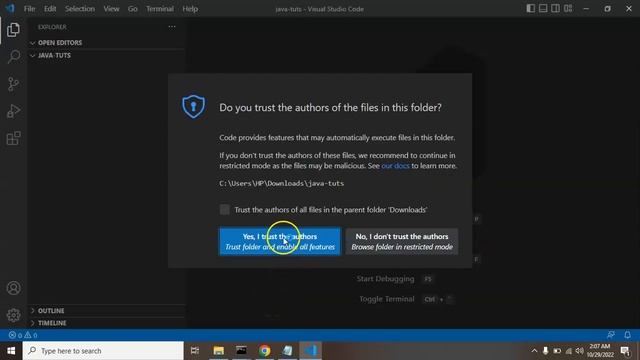
Task: Open the Edit menu
Action: point(50,9)
